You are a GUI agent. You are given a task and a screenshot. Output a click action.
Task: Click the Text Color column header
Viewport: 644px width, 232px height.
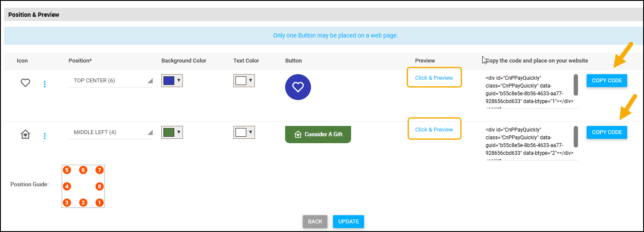tap(246, 61)
